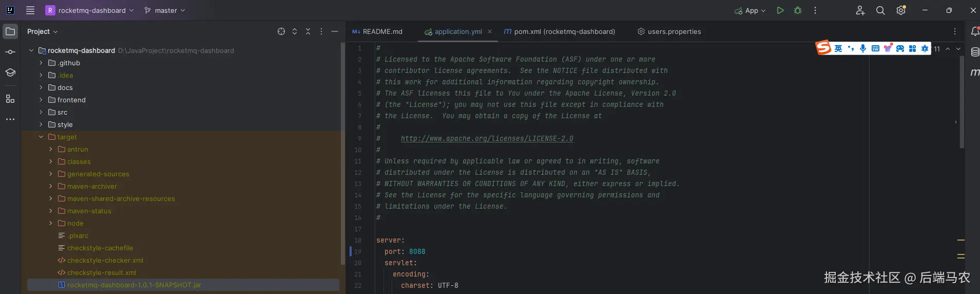Image resolution: width=980 pixels, height=294 pixels.
Task: Open the Structure tool window
Action: point(10,99)
